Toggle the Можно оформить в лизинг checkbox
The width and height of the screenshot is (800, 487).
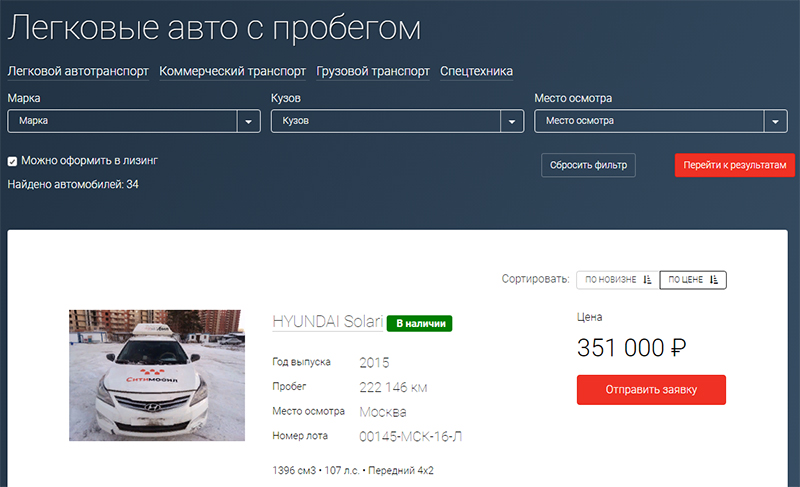(13, 160)
